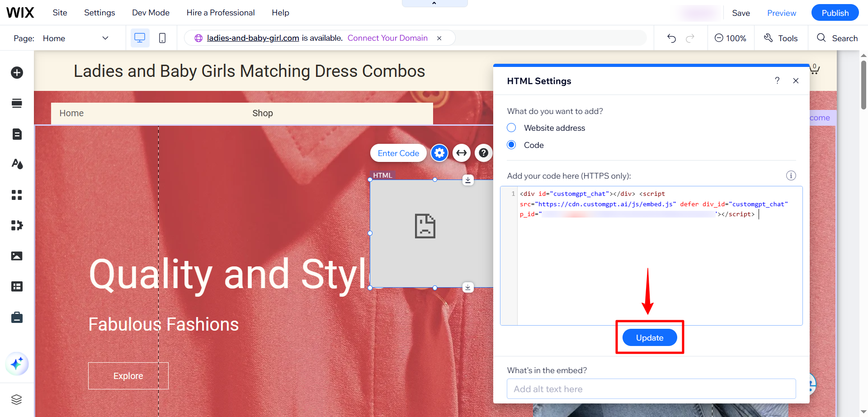The height and width of the screenshot is (417, 868).
Task: Open the Add Section sidebar icon
Action: tap(17, 103)
